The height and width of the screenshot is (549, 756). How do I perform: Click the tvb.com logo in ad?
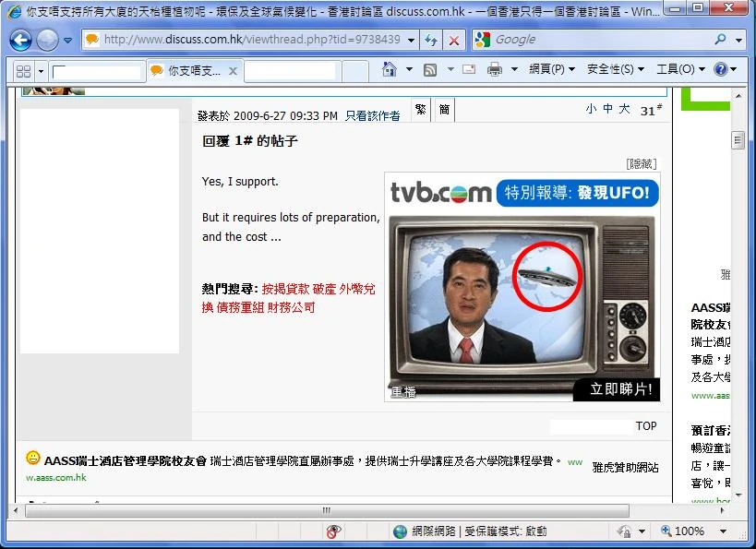[440, 193]
